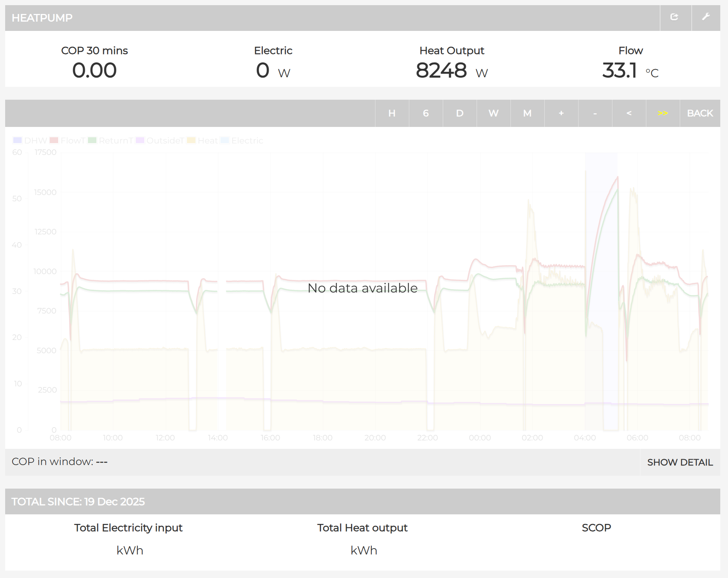Viewport: 728px width, 578px height.
Task: Switch to W week view
Action: (493, 113)
